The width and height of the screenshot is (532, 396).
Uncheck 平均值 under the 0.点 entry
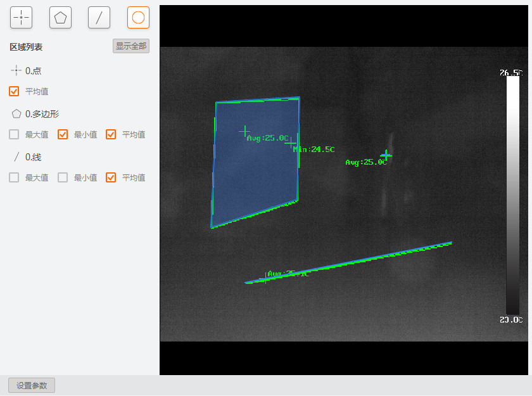(14, 91)
